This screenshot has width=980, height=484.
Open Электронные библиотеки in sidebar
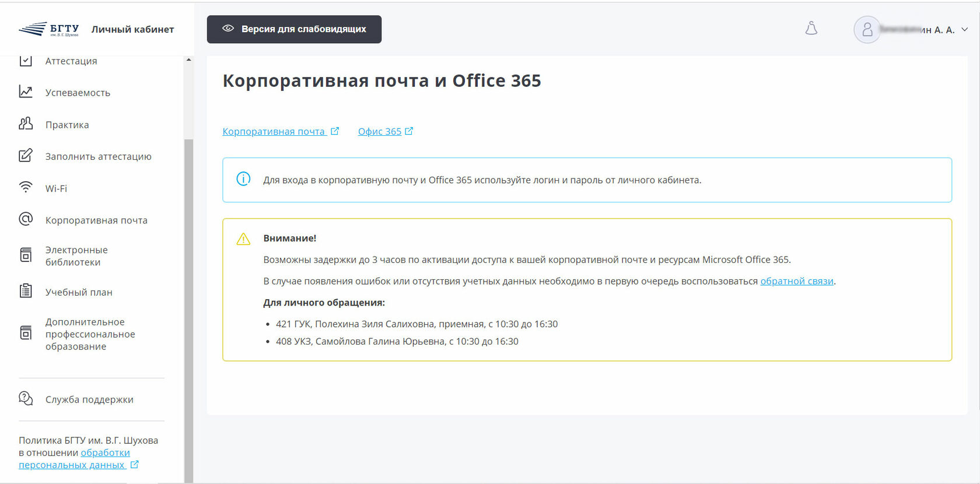(76, 256)
